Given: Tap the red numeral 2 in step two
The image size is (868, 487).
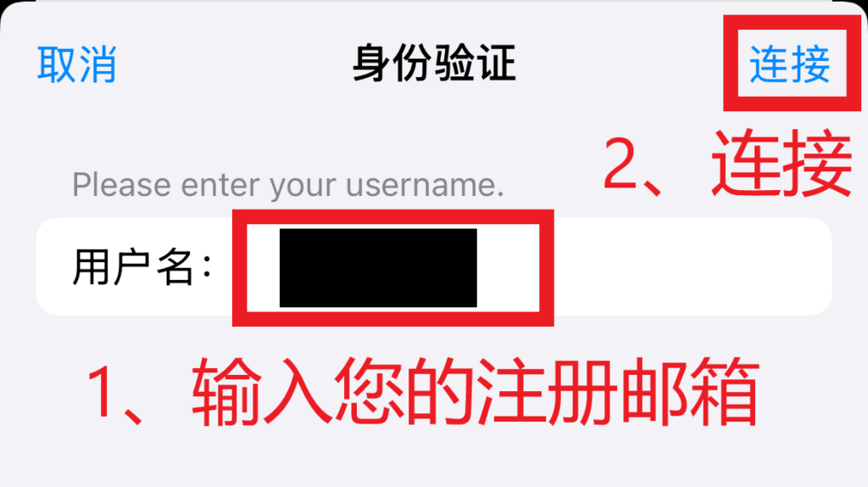Looking at the screenshot, I should (620, 165).
